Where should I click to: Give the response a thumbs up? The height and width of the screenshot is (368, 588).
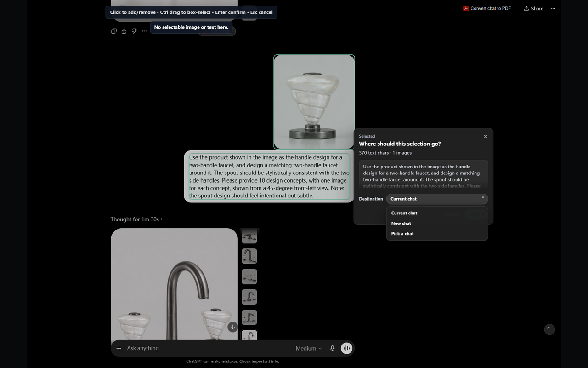coord(124,31)
